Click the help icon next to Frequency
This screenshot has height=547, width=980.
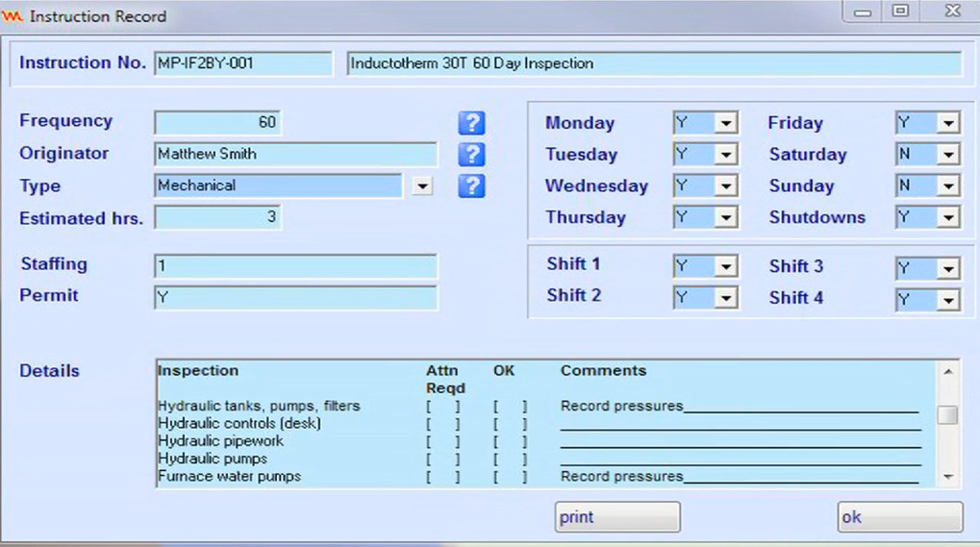click(471, 123)
